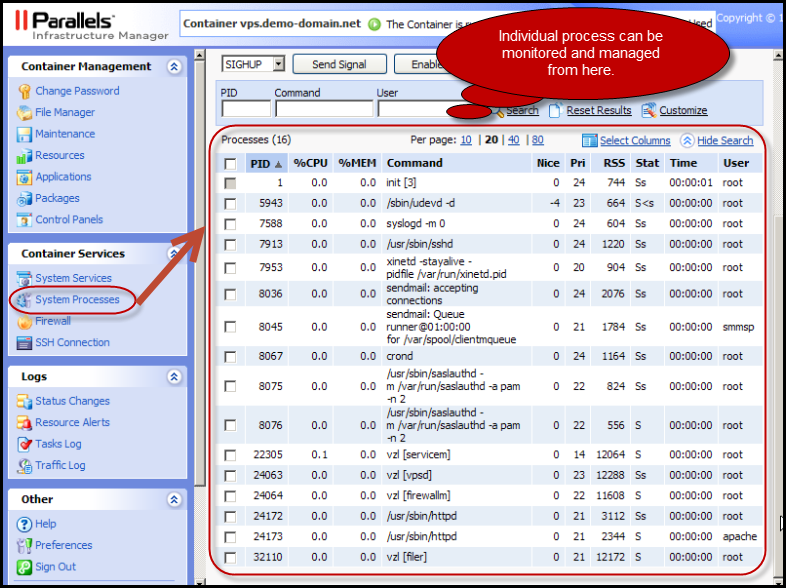Show 80 processes per page

[538, 140]
